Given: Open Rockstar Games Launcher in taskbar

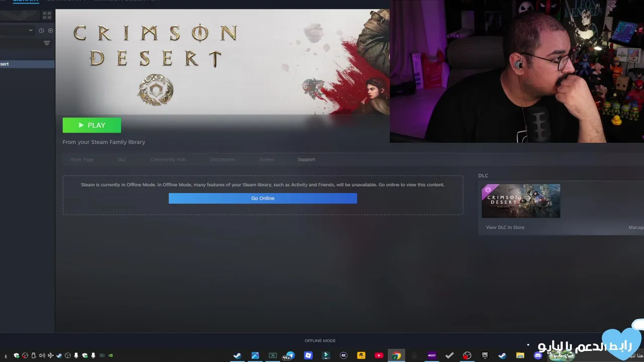Looking at the screenshot, I should point(361,355).
